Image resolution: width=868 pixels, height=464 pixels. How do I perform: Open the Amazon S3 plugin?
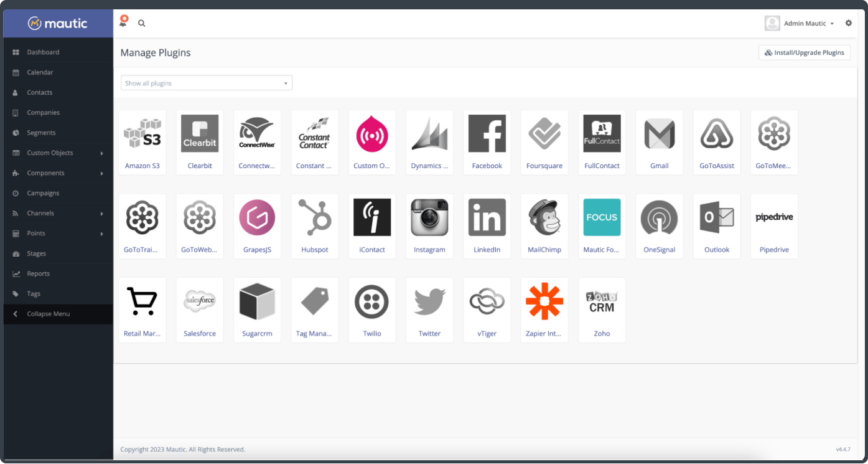coord(142,142)
